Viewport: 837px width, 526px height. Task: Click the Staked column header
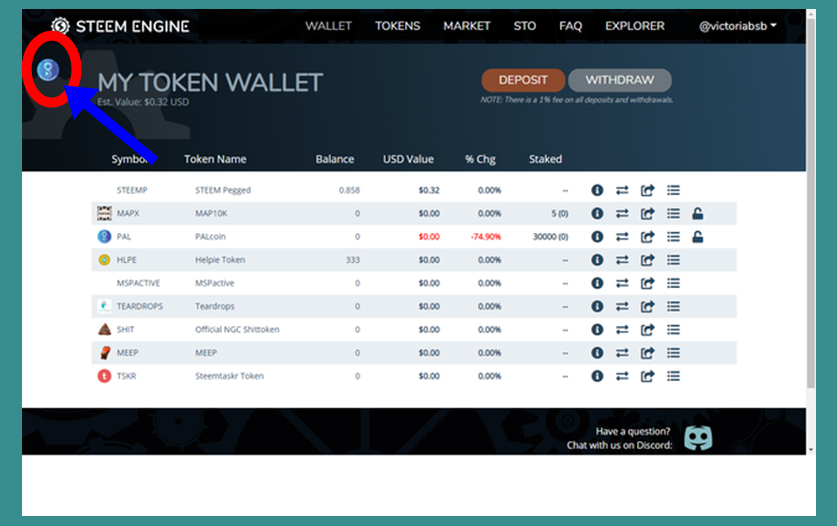tap(546, 159)
